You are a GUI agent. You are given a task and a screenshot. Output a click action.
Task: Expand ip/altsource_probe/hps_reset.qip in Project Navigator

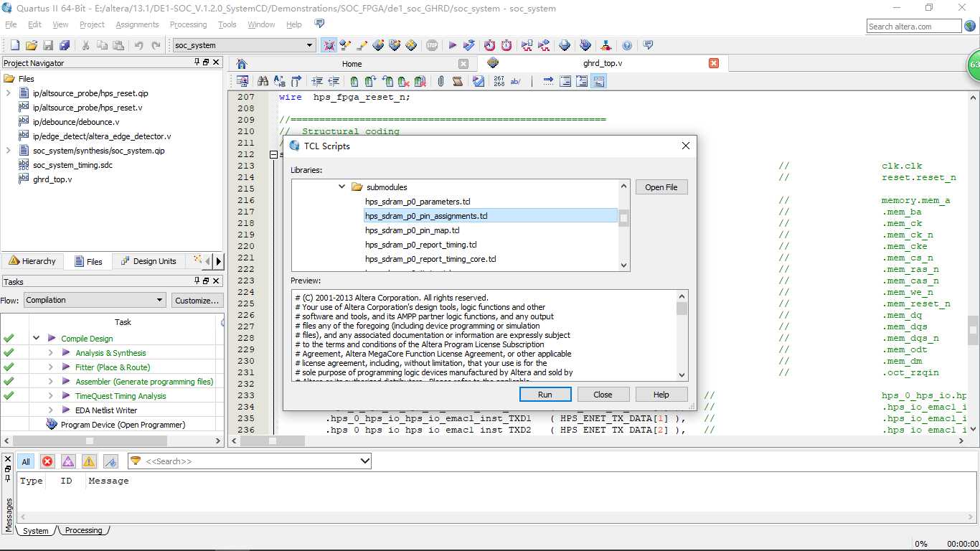(x=8, y=93)
